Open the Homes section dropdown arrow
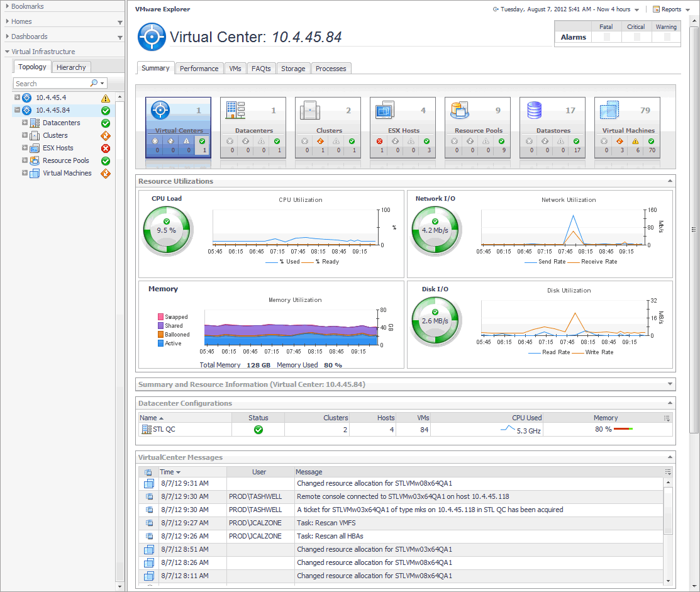This screenshot has width=700, height=592. click(119, 22)
